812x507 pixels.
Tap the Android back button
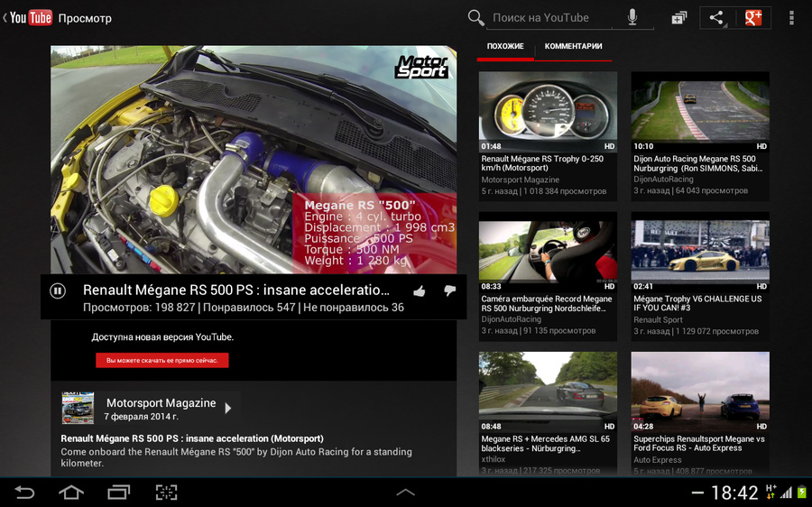click(x=23, y=492)
